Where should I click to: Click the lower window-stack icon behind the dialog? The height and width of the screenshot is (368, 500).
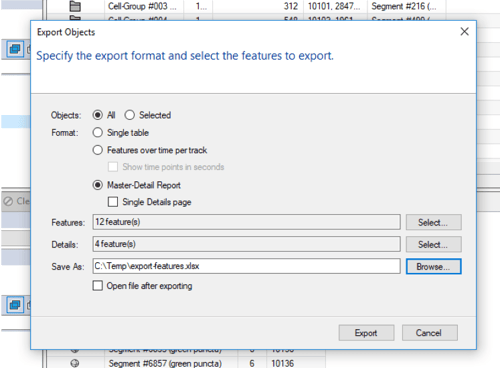point(15,305)
